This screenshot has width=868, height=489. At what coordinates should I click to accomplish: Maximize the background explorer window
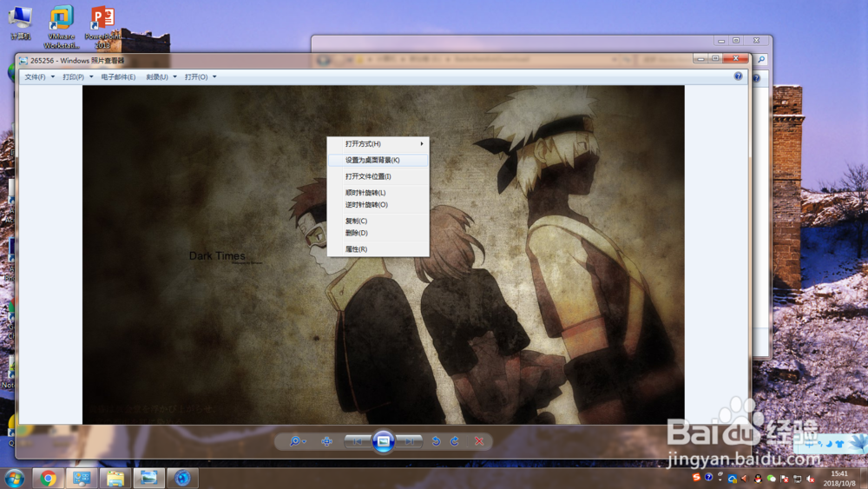[x=736, y=41]
